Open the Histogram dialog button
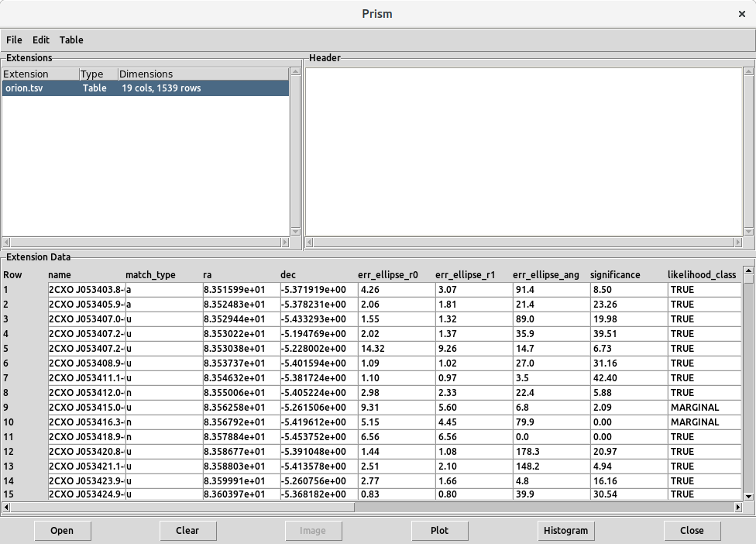Viewport: 756px width, 544px height. 565,531
